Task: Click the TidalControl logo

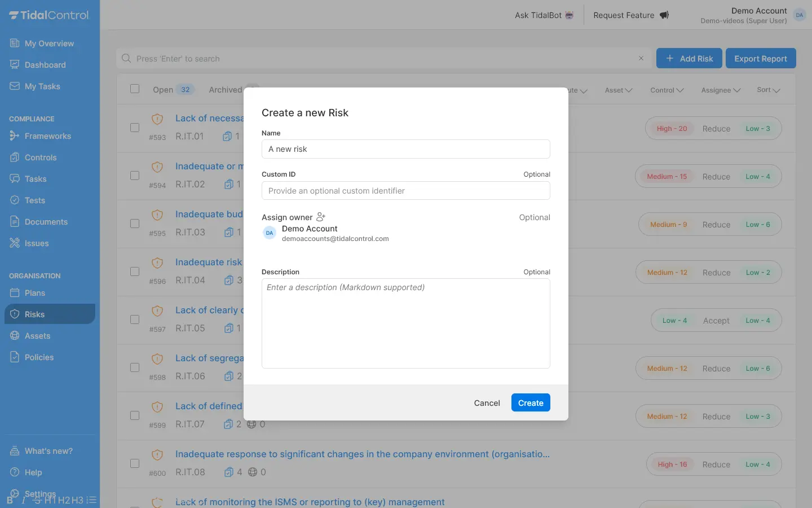Action: 49,15
